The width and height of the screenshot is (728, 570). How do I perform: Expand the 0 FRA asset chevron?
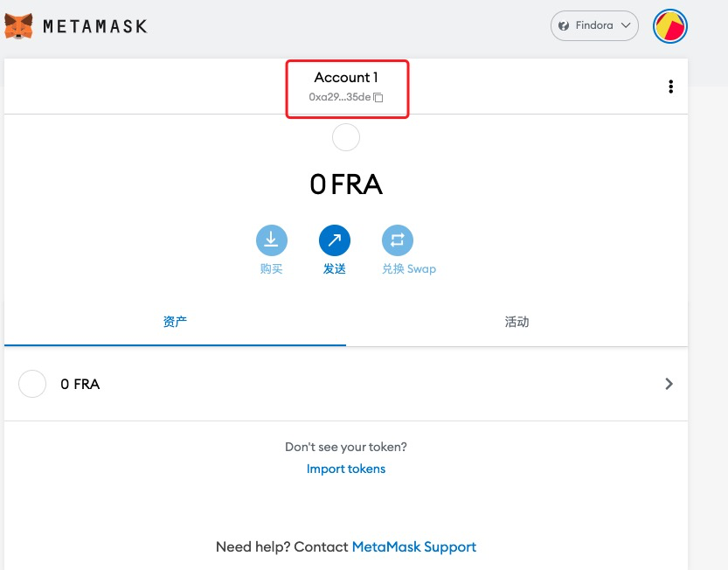point(669,384)
